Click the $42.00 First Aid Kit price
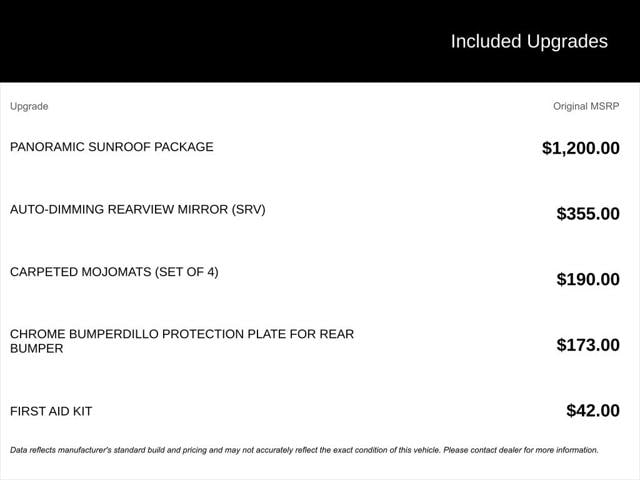The width and height of the screenshot is (640, 480). pyautogui.click(x=593, y=410)
